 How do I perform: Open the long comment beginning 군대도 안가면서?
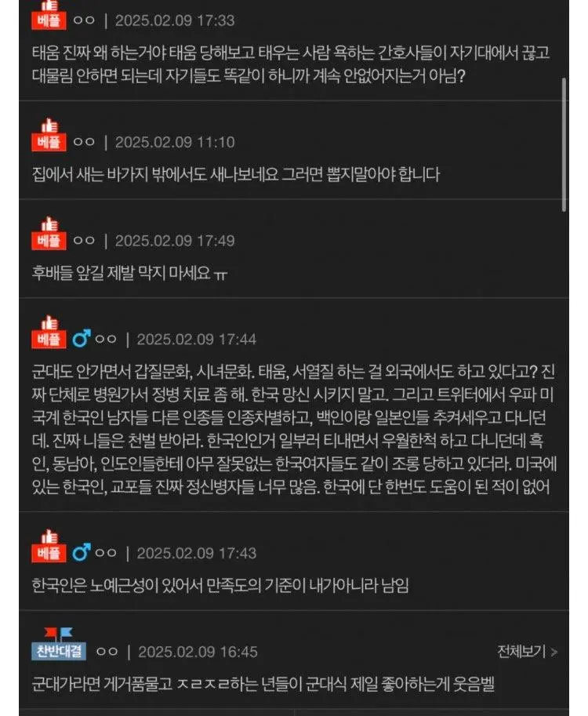(294, 429)
